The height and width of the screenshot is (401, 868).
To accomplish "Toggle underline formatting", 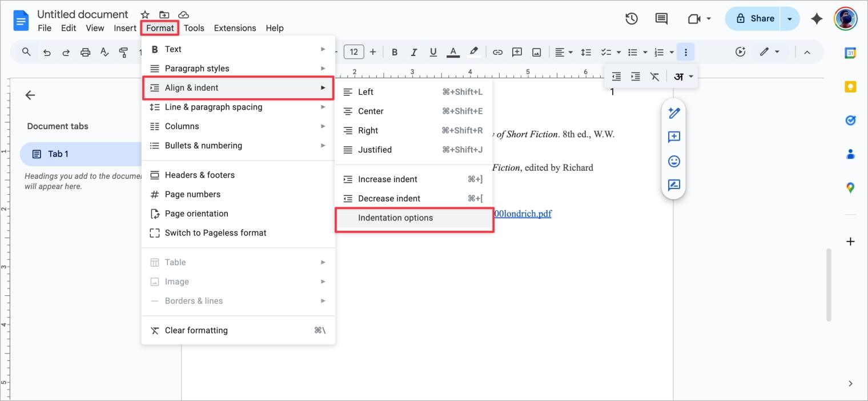I will tap(433, 51).
